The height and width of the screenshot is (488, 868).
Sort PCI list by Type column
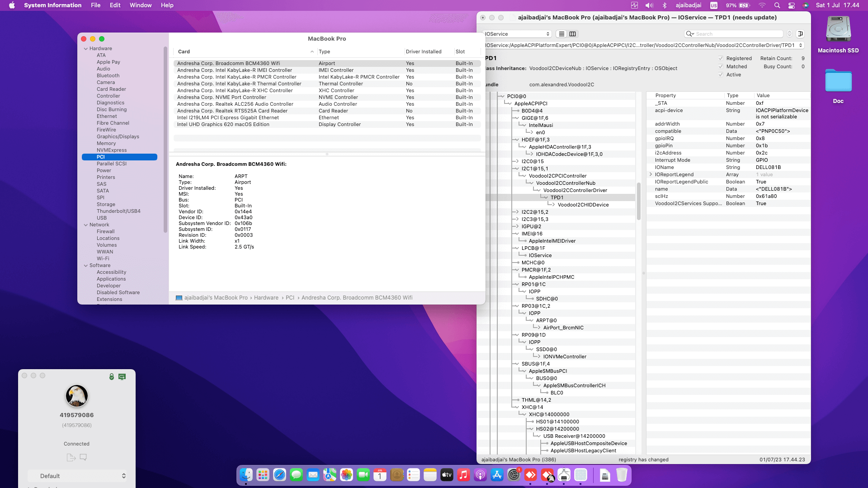pos(361,52)
